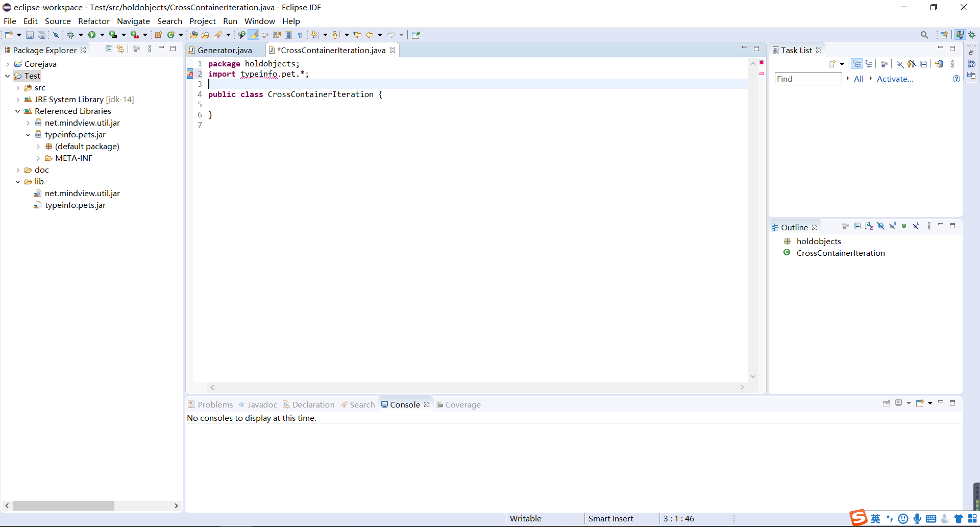Click the Find input field in Task List
This screenshot has height=527, width=980.
coord(808,79)
